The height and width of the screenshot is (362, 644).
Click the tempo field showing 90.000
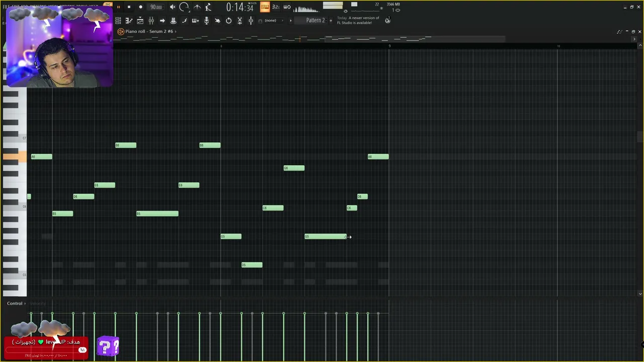point(156,7)
